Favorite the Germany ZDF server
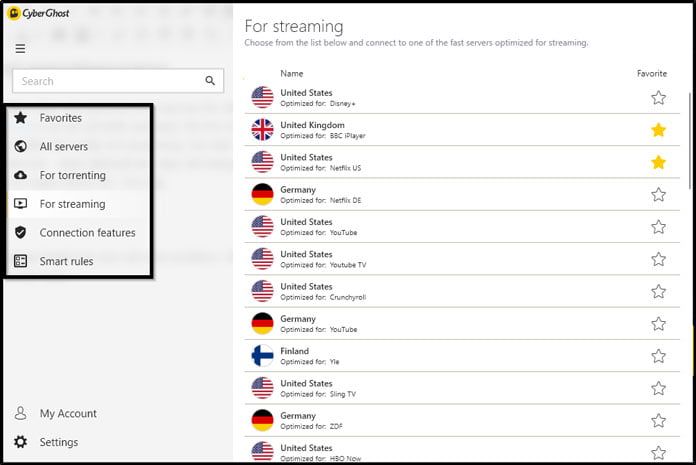696x465 pixels. (658, 421)
